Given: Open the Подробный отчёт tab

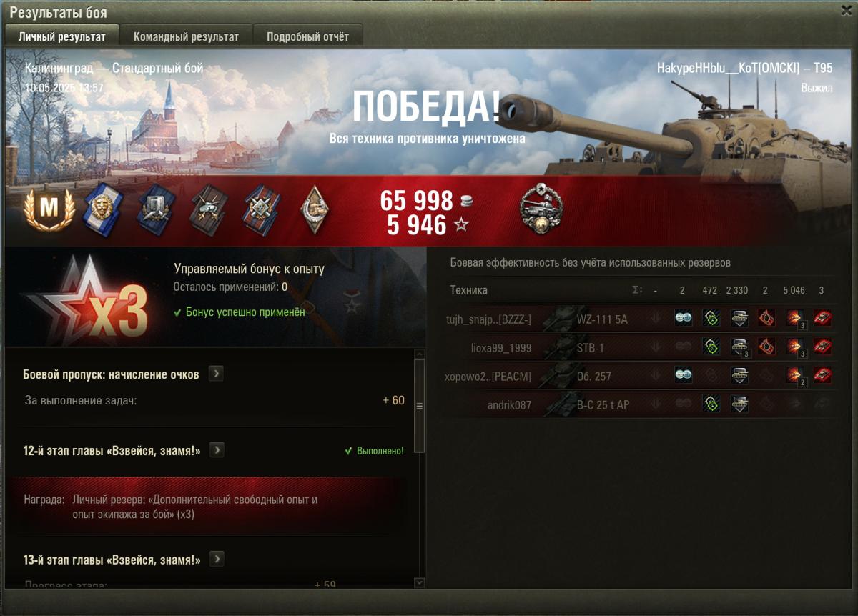Looking at the screenshot, I should click(x=308, y=36).
